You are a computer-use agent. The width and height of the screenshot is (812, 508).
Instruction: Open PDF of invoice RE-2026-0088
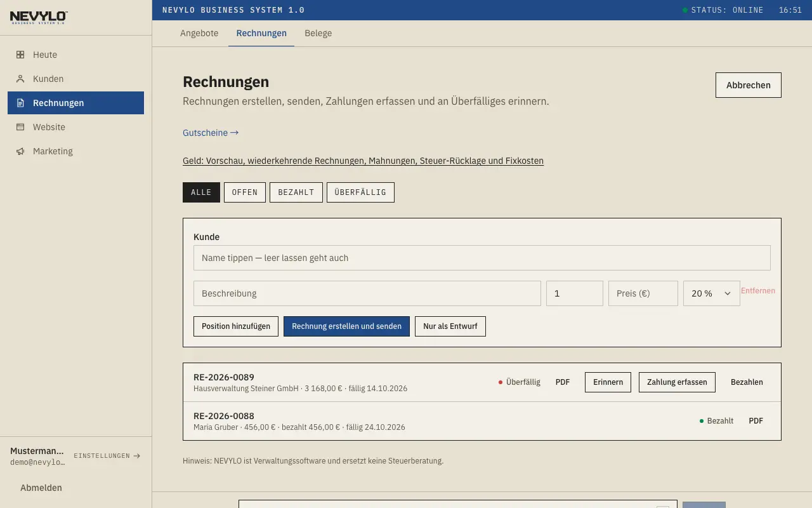[x=756, y=421]
